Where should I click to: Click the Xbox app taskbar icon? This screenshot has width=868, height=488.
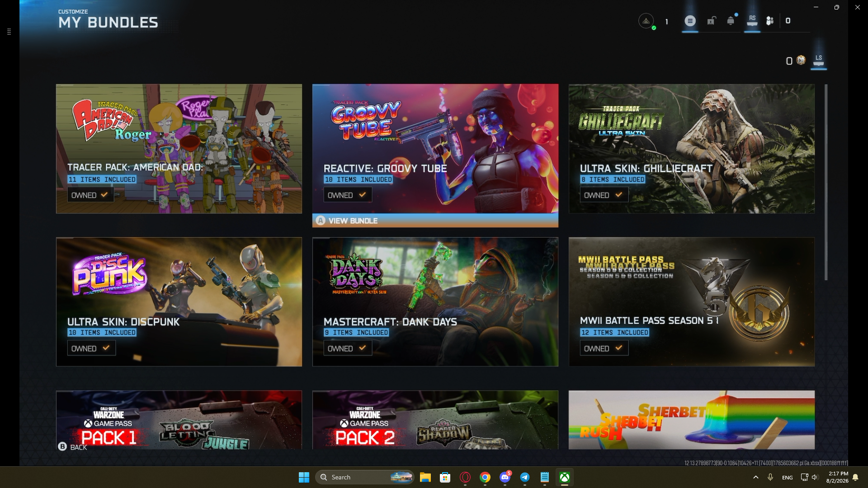[565, 477]
